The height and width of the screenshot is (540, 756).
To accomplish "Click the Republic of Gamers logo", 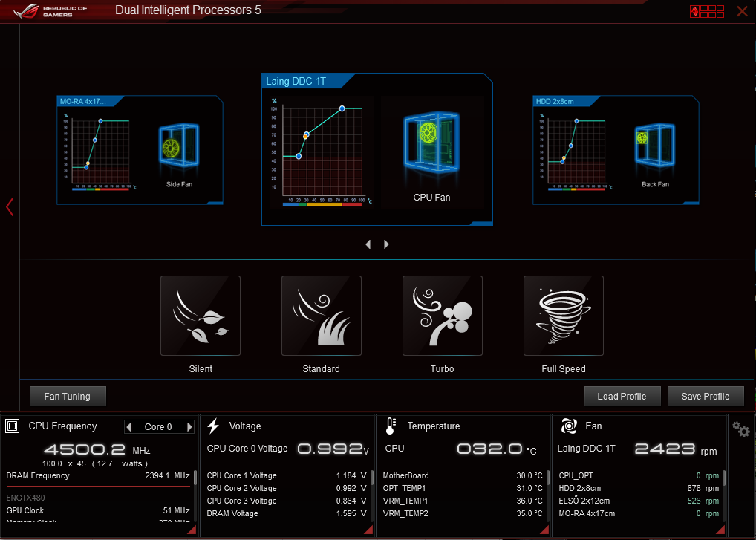I will [x=50, y=11].
